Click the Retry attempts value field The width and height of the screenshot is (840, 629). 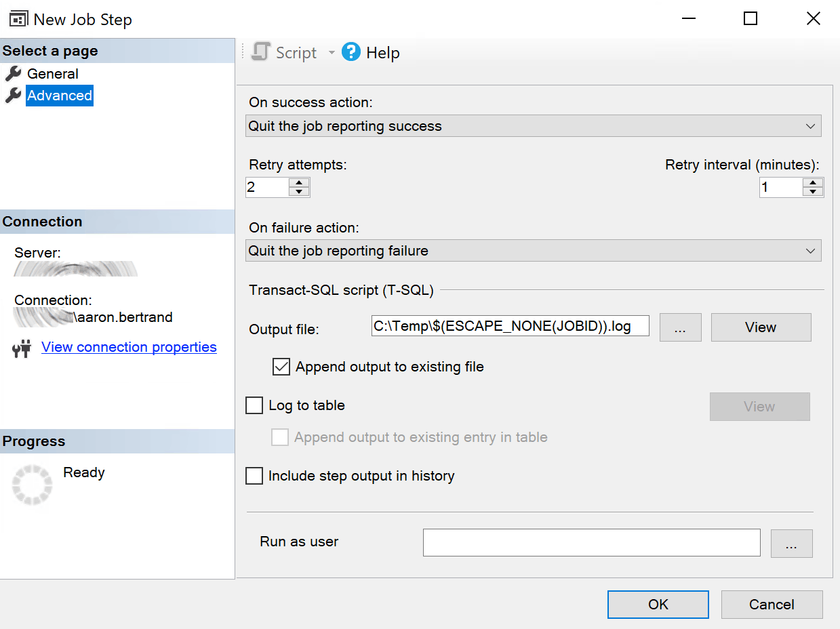point(267,188)
